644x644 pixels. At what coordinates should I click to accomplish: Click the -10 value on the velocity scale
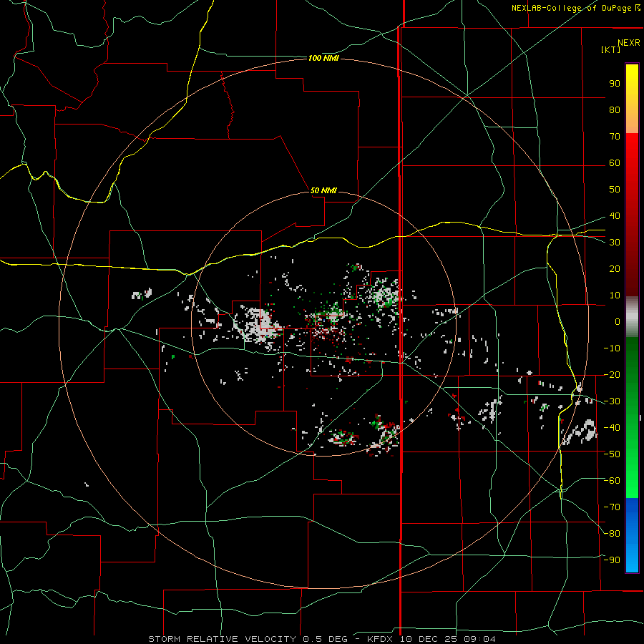pyautogui.click(x=612, y=348)
